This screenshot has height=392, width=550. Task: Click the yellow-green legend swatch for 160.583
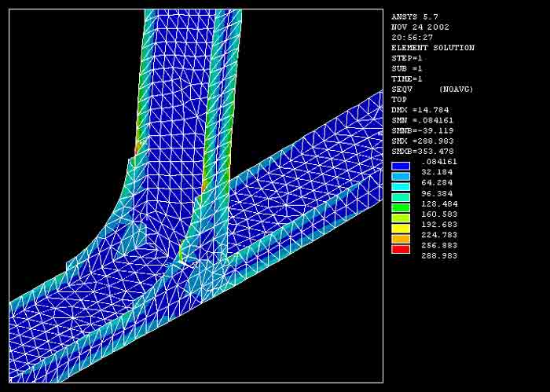(401, 218)
